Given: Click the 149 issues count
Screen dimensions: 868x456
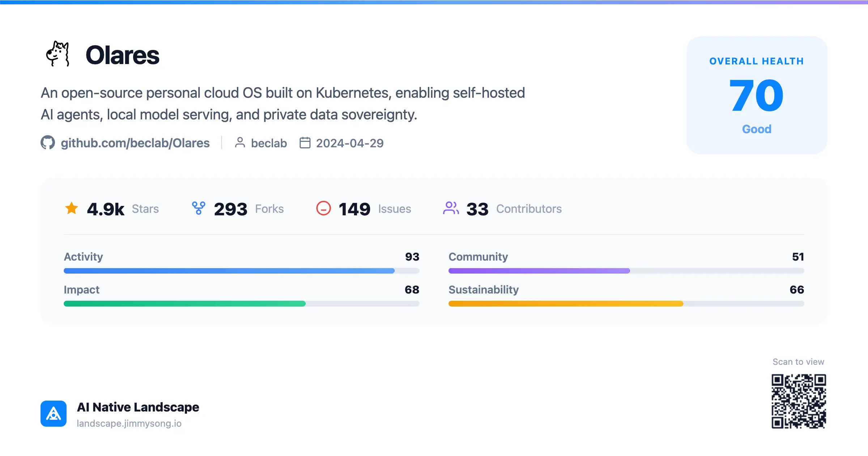Looking at the screenshot, I should pos(354,209).
